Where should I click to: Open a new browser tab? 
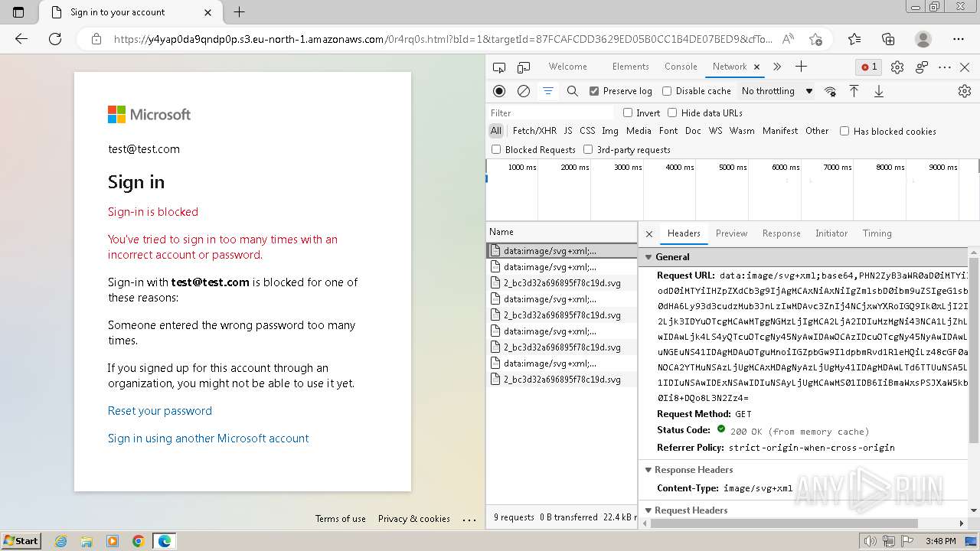tap(239, 12)
